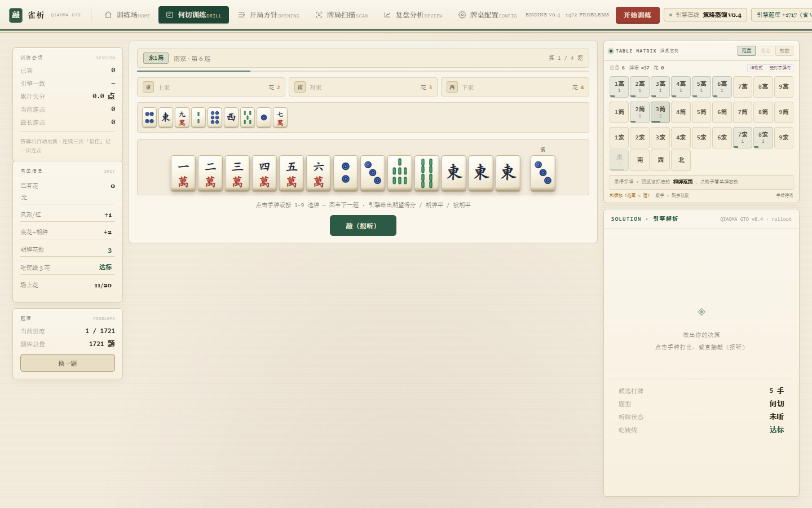Switch to the 何切训练 Drill tab
Viewport: 812px width, 508px height.
[193, 15]
